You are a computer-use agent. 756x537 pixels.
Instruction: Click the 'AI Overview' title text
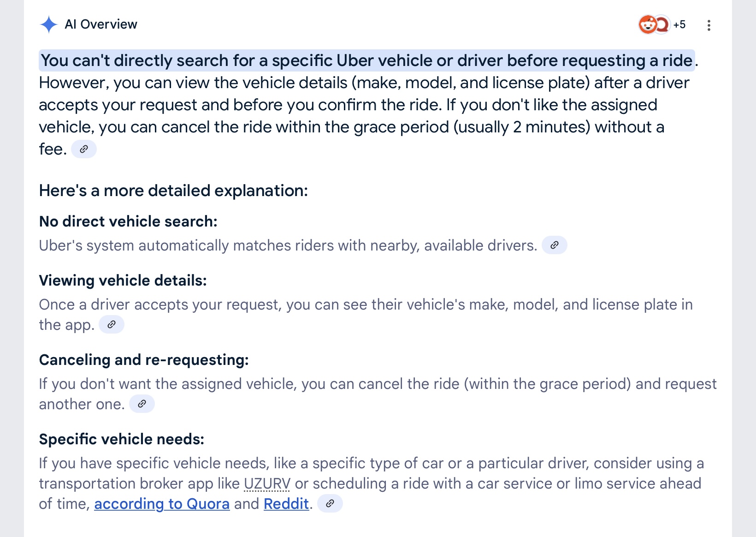pyautogui.click(x=101, y=24)
